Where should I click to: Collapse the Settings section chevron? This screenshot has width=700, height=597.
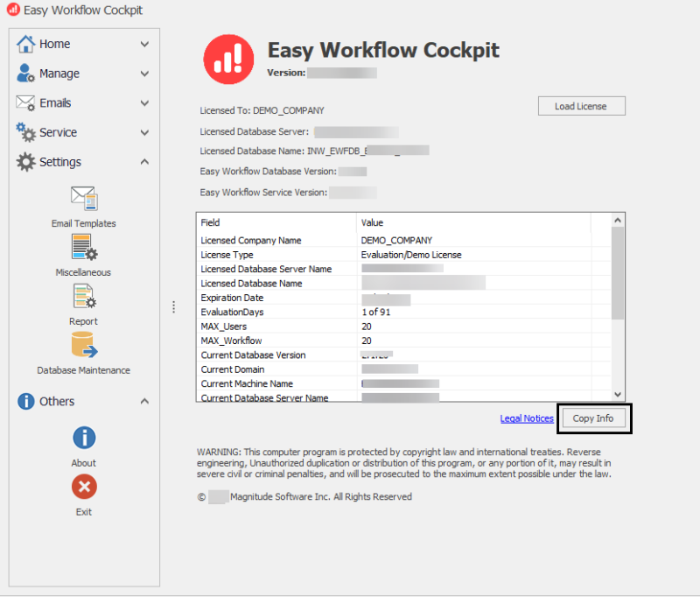144,162
